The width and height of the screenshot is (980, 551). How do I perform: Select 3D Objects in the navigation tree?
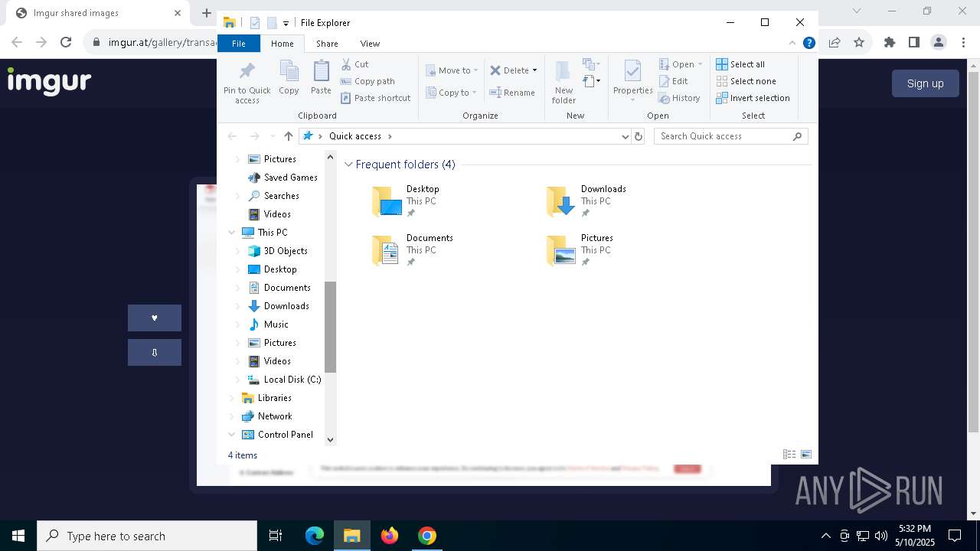coord(286,251)
